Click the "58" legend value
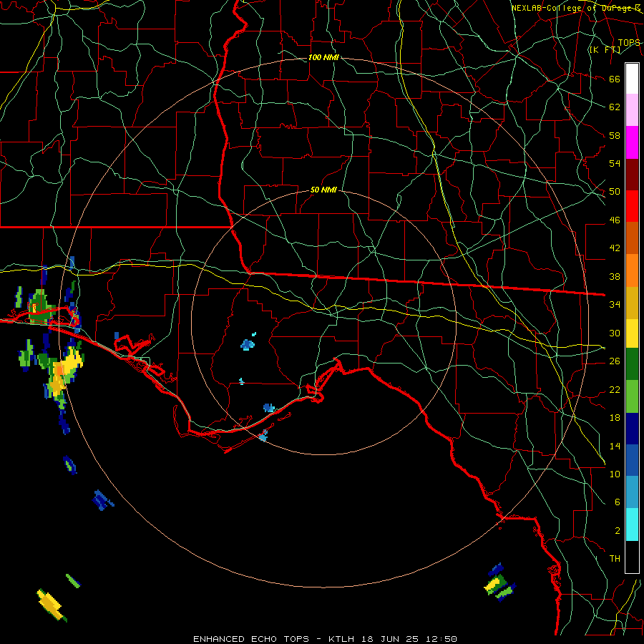Image resolution: width=644 pixels, height=644 pixels. coord(615,135)
